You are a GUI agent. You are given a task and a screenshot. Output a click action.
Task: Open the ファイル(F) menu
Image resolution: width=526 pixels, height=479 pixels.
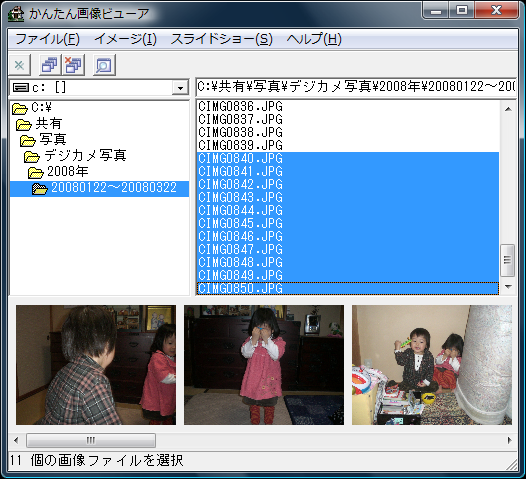point(47,39)
